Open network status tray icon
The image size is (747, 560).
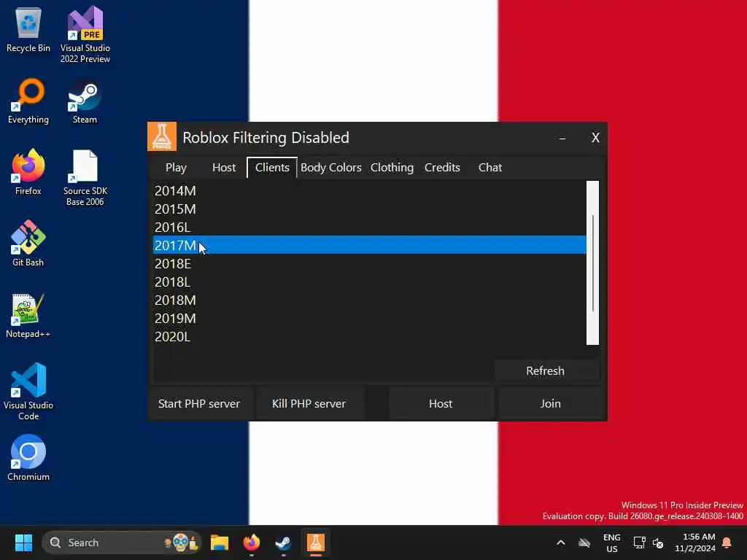tap(639, 542)
